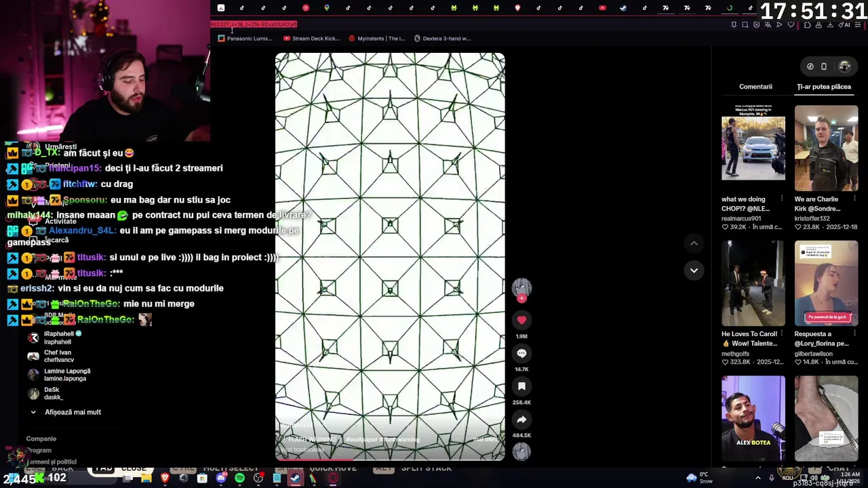Go to previous video with up chevron
The width and height of the screenshot is (868, 488).
click(x=694, y=243)
